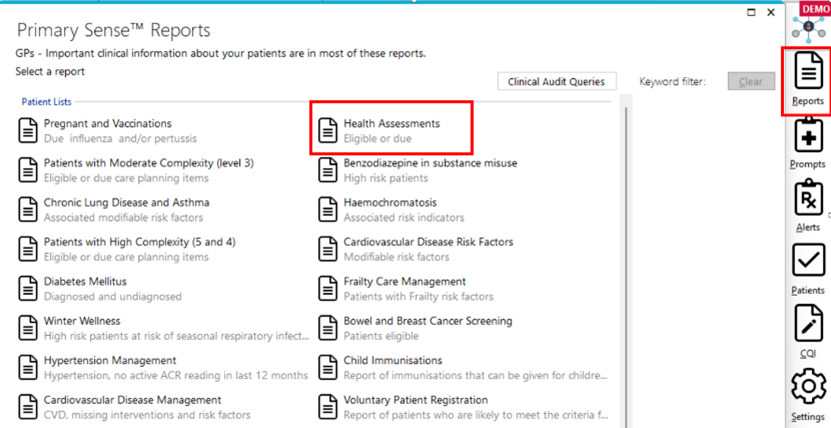Screen dimensions: 831x428
Task: Open the Haemochromatosis report title
Action: 390,202
